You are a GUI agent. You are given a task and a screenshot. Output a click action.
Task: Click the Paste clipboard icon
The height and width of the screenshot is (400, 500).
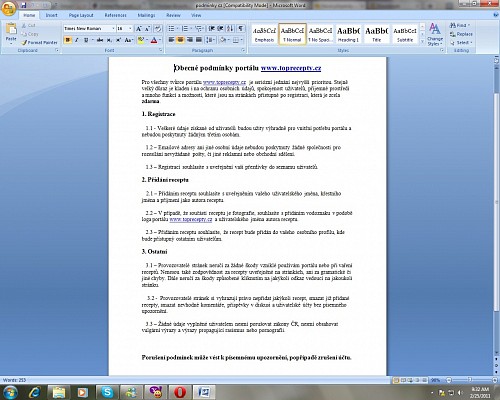(11, 29)
